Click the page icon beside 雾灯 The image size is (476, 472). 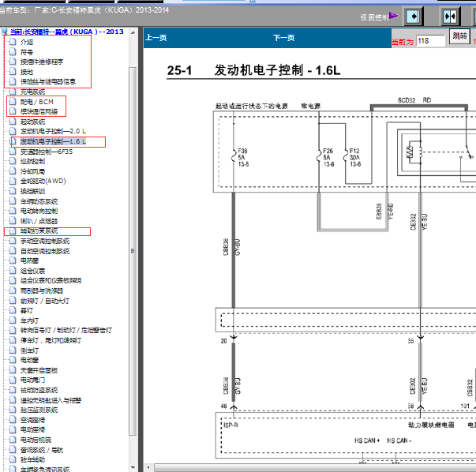tap(13, 310)
